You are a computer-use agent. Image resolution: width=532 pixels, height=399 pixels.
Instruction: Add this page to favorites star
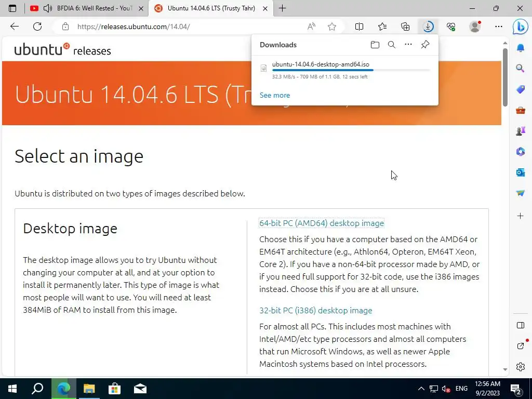pos(332,26)
